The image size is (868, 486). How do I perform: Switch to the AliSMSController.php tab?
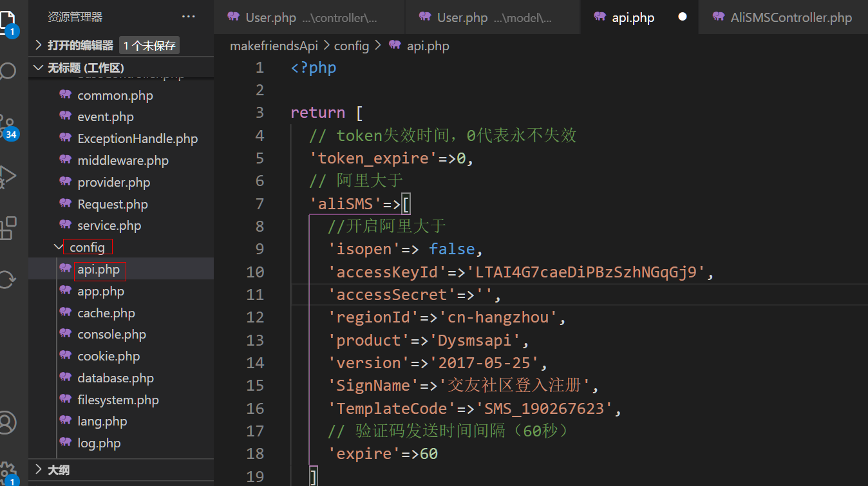791,17
